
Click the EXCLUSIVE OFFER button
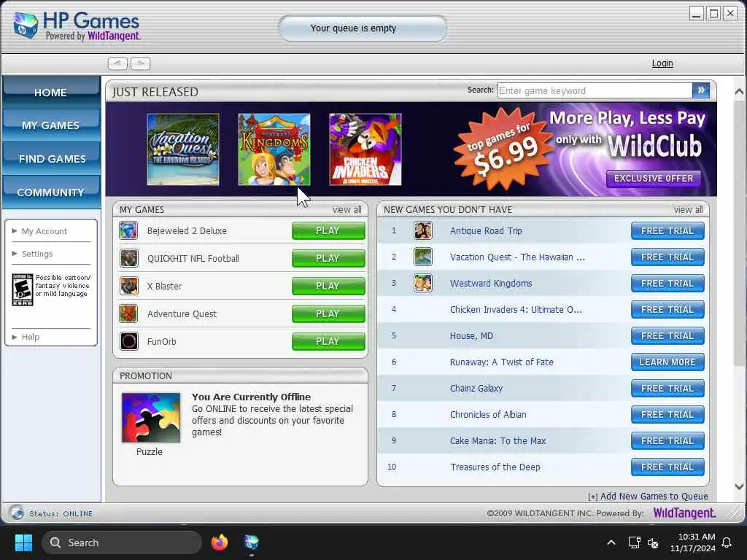653,179
